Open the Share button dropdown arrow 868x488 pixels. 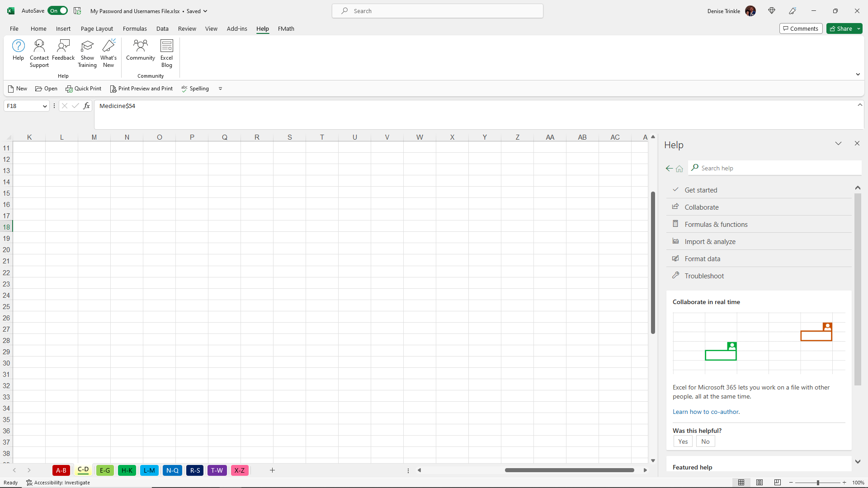(859, 29)
